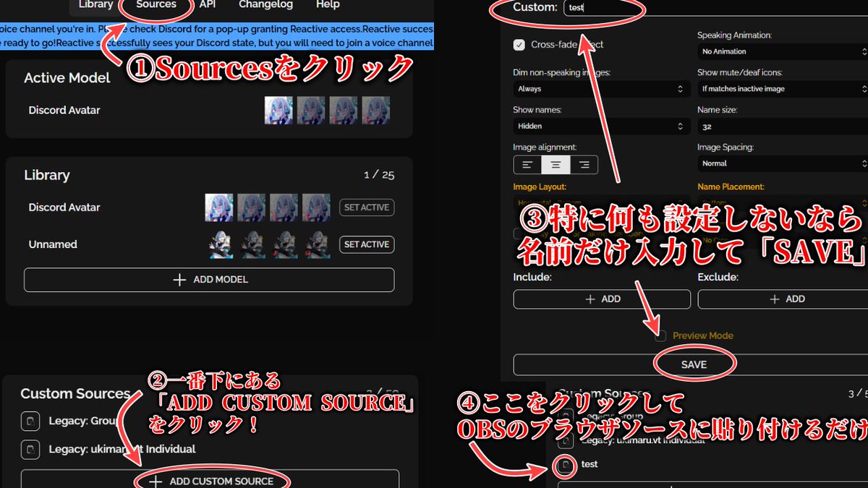Click the plus ADD under Include
This screenshot has height=488, width=868.
coord(602,299)
